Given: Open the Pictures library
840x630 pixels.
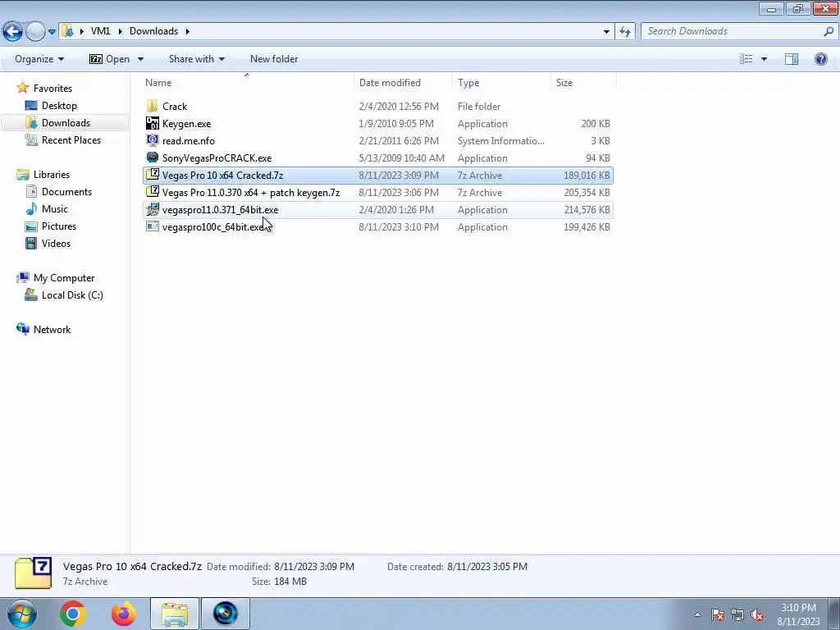Looking at the screenshot, I should pos(59,226).
